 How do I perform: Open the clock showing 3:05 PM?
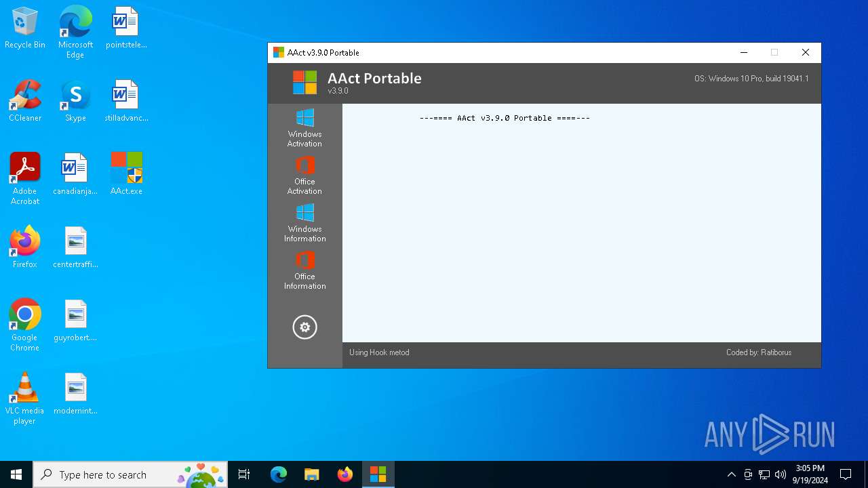pos(811,474)
